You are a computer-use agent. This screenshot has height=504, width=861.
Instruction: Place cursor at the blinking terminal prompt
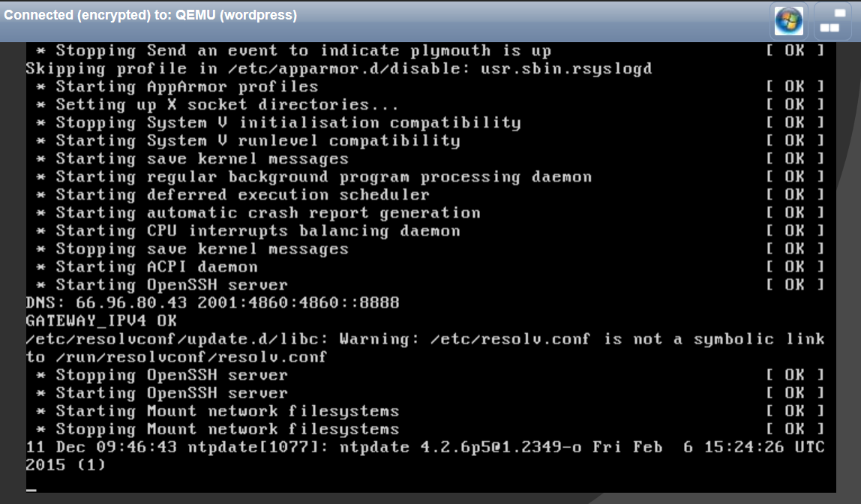(x=31, y=489)
